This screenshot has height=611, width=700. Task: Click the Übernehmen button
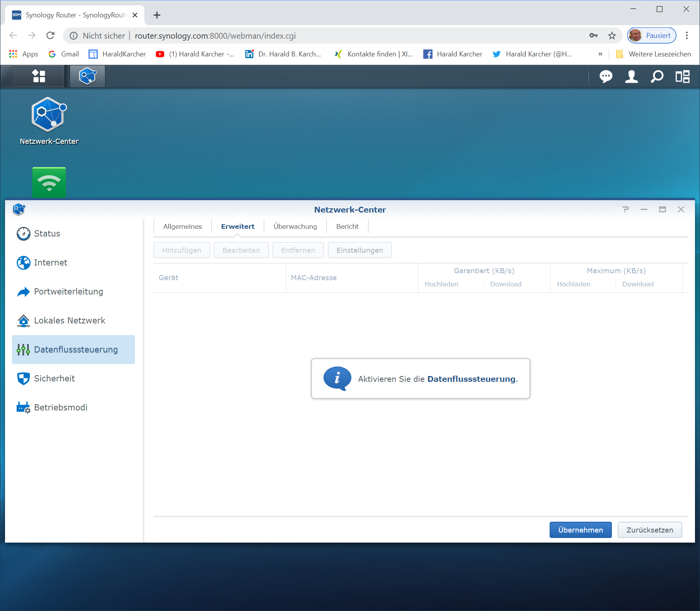point(580,530)
